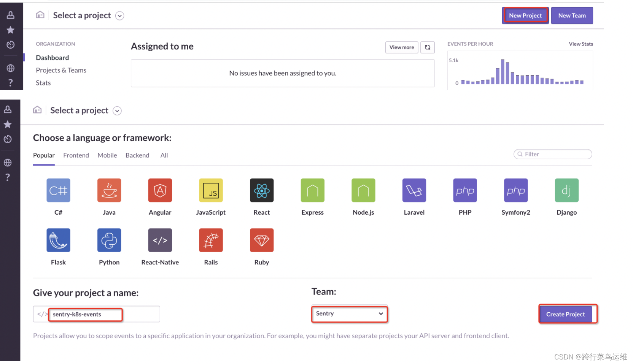The height and width of the screenshot is (364, 633).
Task: Click the user profile icon in top sidebar
Action: [11, 15]
